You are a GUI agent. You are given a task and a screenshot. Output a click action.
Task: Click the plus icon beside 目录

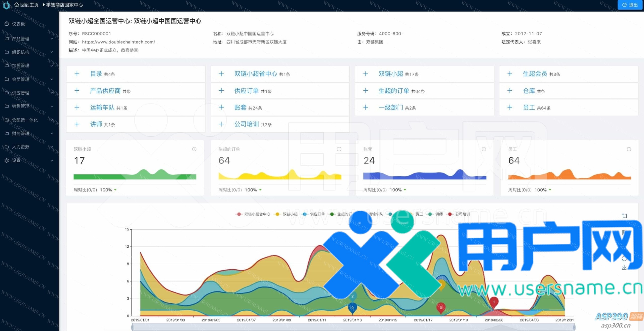coord(77,74)
